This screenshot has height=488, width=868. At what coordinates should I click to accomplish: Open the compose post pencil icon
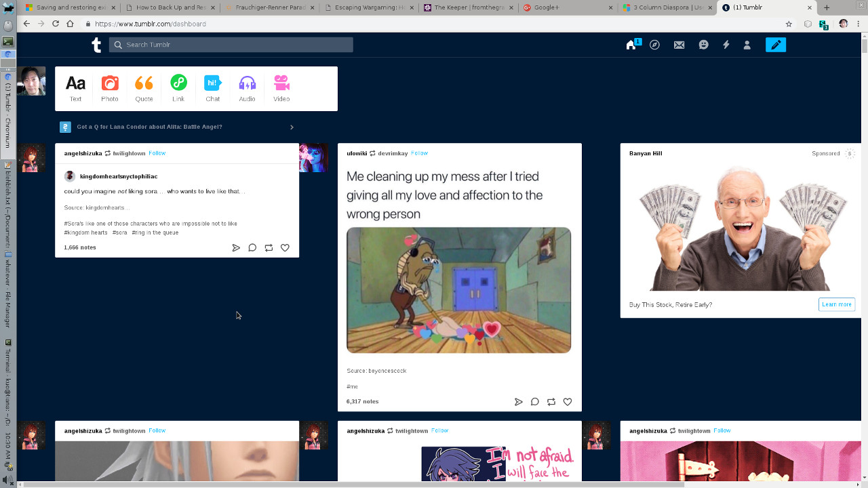pyautogui.click(x=776, y=45)
